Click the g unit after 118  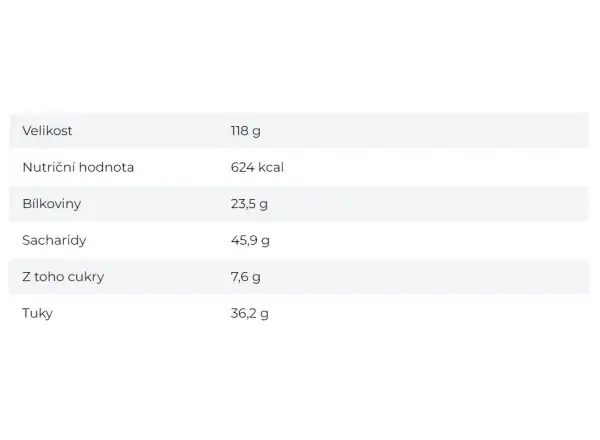pos(256,132)
